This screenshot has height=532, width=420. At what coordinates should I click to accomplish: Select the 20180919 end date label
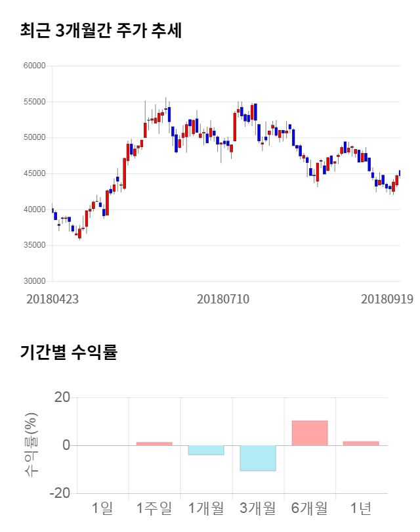[x=387, y=299]
